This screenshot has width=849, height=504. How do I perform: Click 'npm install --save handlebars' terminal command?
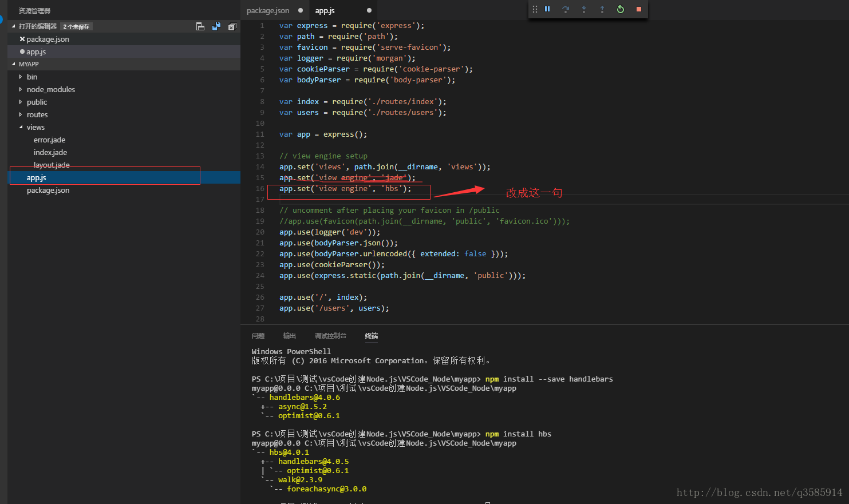click(549, 379)
